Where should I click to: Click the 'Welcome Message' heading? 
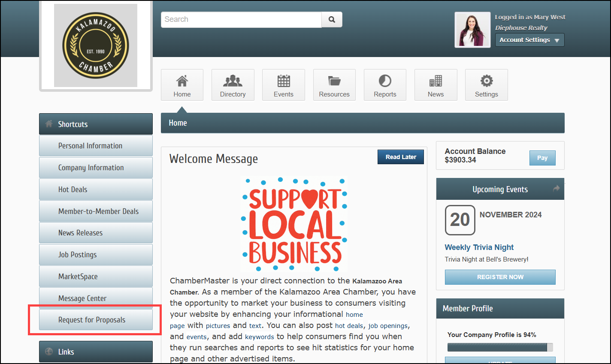[x=214, y=159]
